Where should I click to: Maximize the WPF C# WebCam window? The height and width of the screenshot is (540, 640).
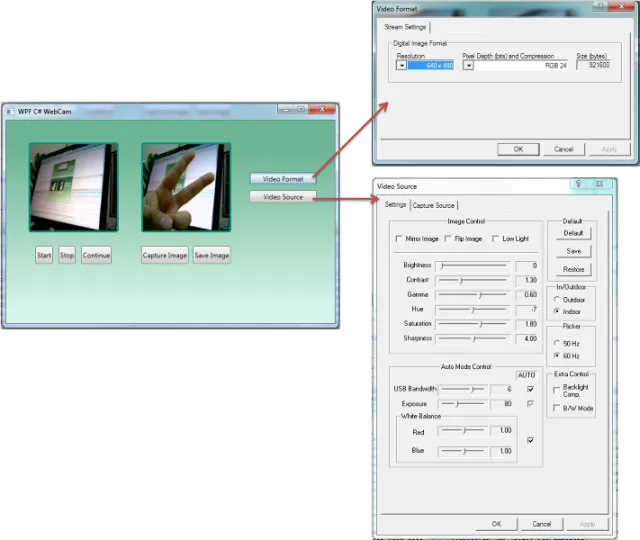click(301, 109)
